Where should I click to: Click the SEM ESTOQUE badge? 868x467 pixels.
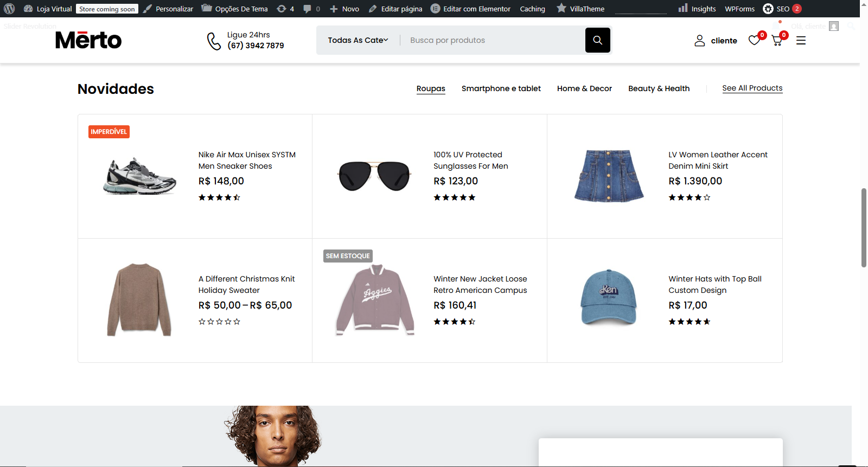pos(348,256)
